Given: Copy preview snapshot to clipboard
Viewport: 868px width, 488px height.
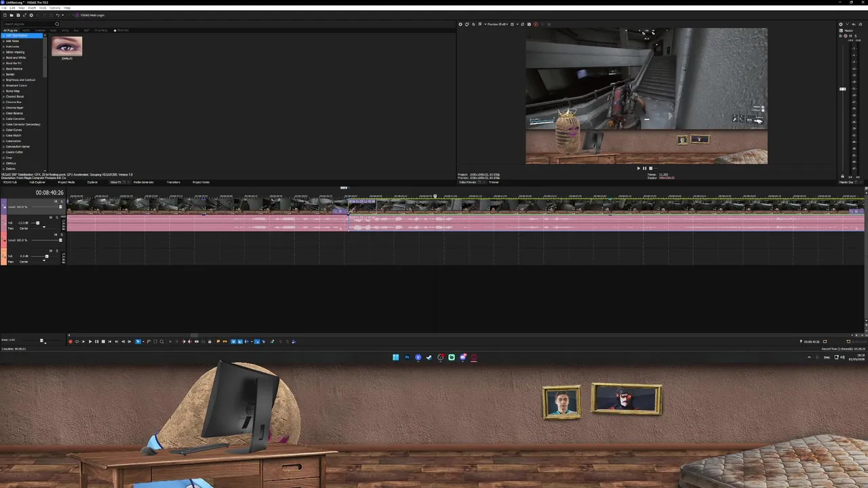Looking at the screenshot, I should pyautogui.click(x=522, y=24).
